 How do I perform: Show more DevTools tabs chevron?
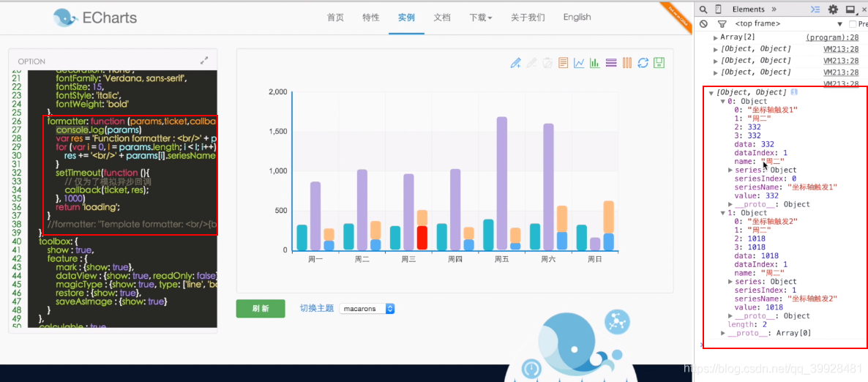(x=774, y=10)
